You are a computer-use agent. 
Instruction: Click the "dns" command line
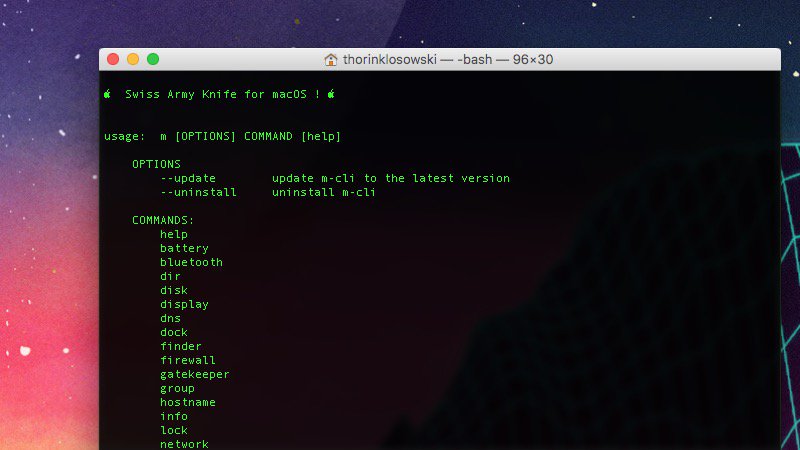tap(170, 318)
